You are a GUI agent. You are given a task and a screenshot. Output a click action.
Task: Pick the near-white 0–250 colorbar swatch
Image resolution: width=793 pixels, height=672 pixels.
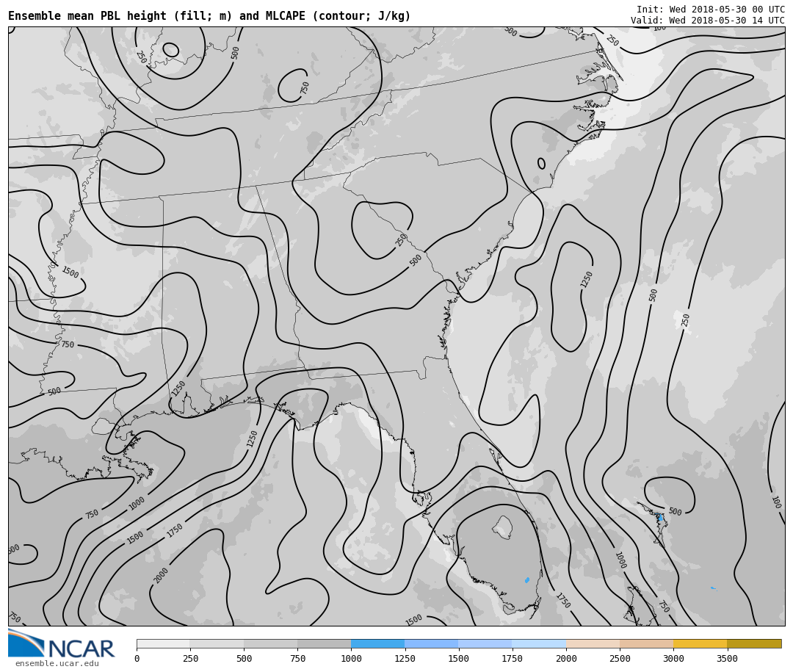pos(163,643)
